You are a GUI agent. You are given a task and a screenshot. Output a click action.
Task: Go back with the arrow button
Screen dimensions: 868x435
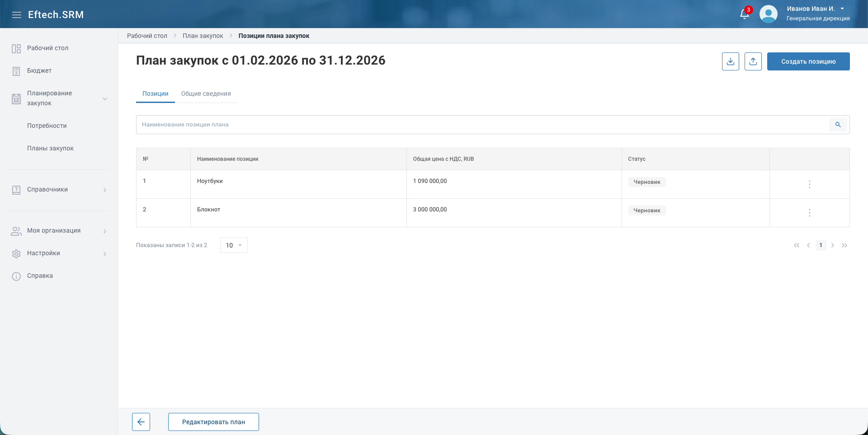click(x=141, y=422)
